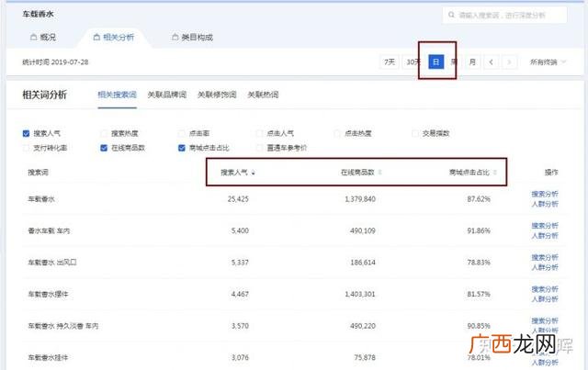Open 搜索分析 for 车载香水摆件 row
Image resolution: width=588 pixels, height=370 pixels.
(x=545, y=289)
